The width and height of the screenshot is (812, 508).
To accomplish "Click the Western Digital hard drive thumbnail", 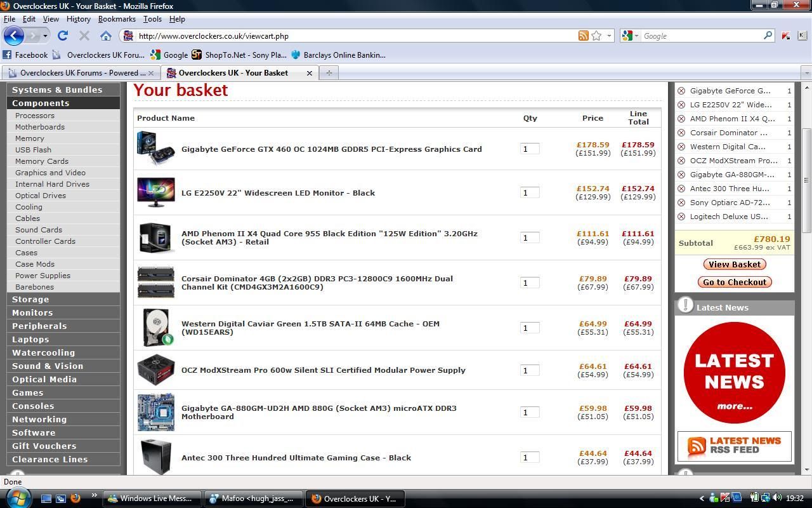I will tap(157, 328).
